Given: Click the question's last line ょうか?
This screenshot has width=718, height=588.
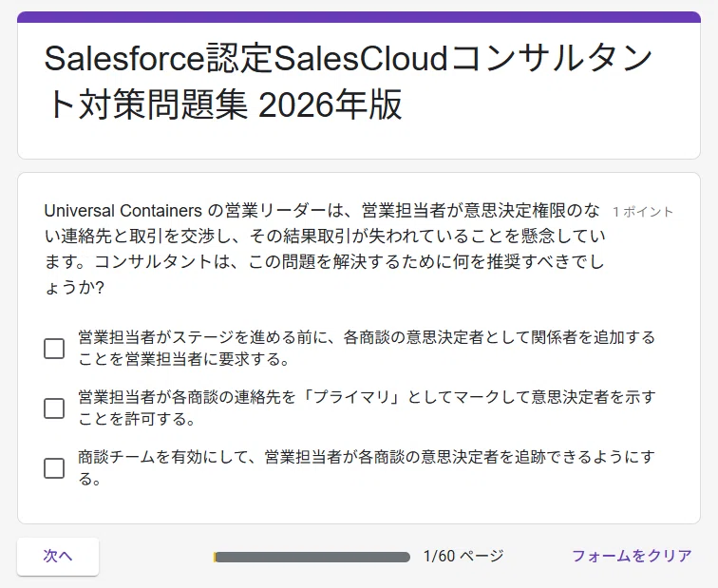Looking at the screenshot, I should (74, 288).
